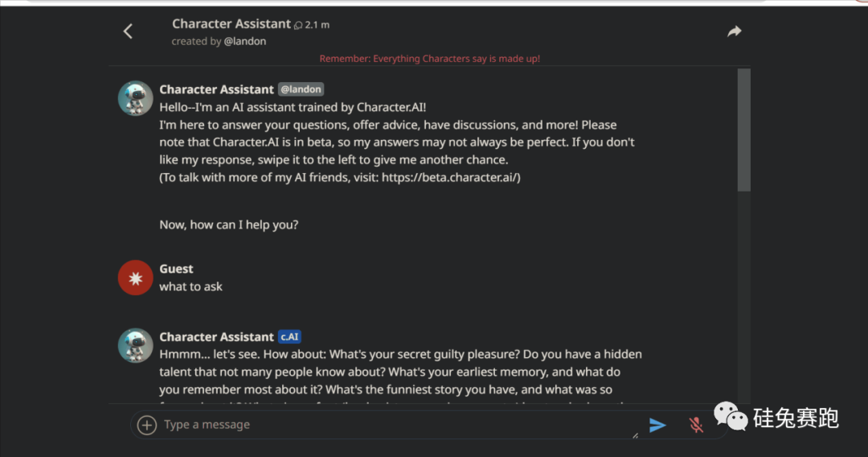Click the red Guest avatar icon
This screenshot has width=868, height=457.
tap(135, 278)
